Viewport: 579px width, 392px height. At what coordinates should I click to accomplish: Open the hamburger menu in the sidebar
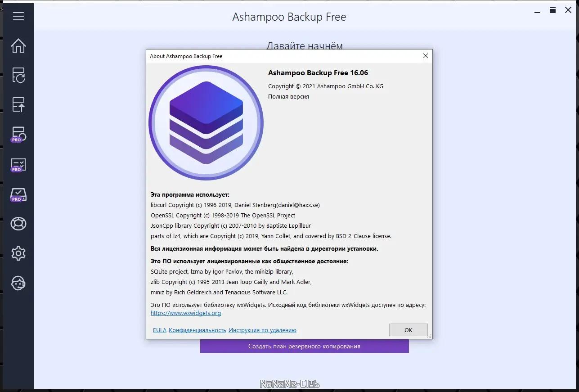coord(18,16)
